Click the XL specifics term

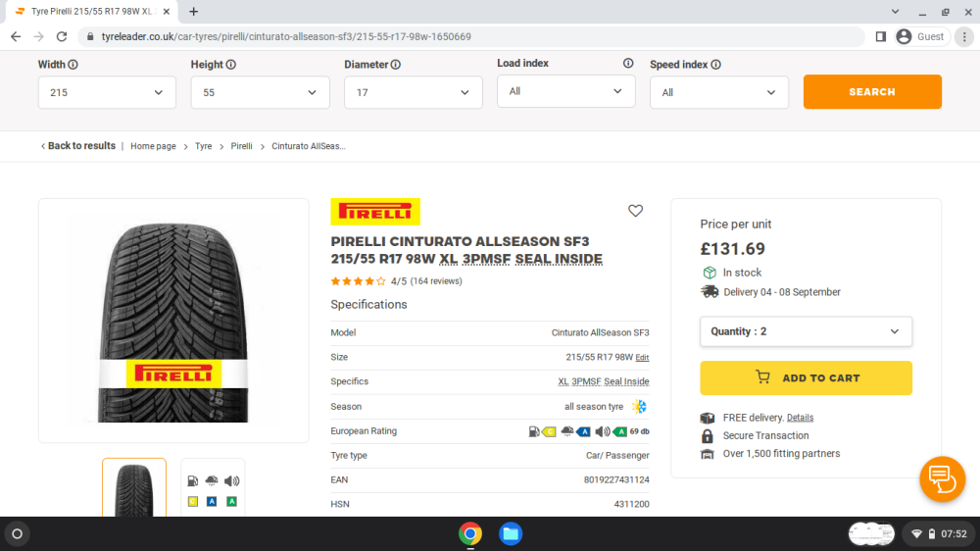563,381
